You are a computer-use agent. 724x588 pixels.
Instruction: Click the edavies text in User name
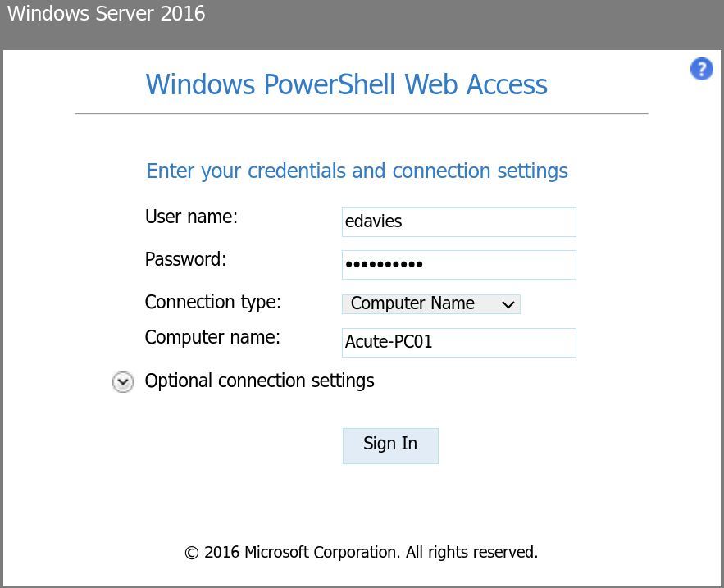pos(373,221)
